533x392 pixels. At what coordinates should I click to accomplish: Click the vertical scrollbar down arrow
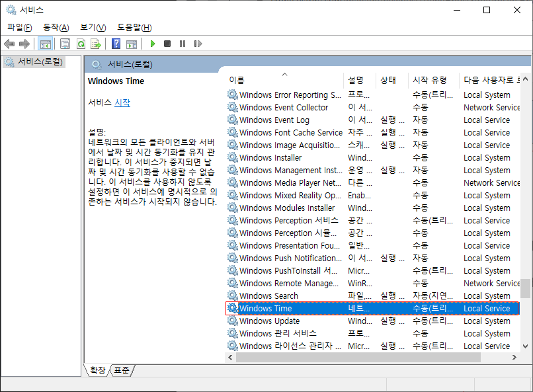[526, 346]
